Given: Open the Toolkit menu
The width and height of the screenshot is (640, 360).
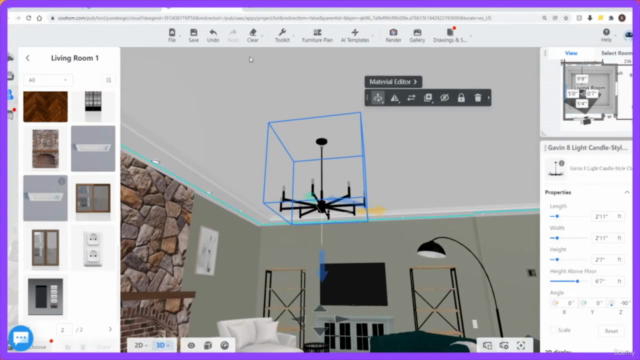Looking at the screenshot, I should pos(282,36).
